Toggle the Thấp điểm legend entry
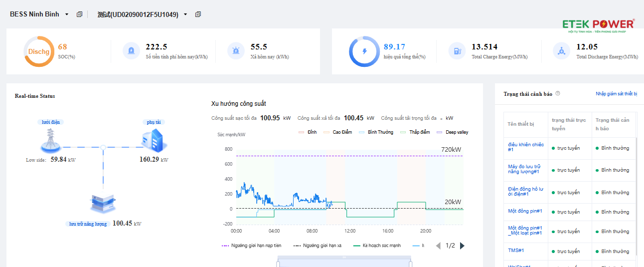644x267 pixels. (415, 132)
